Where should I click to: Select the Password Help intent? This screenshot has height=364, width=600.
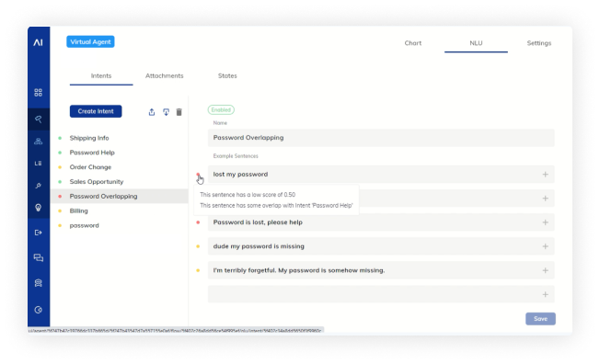(x=92, y=153)
